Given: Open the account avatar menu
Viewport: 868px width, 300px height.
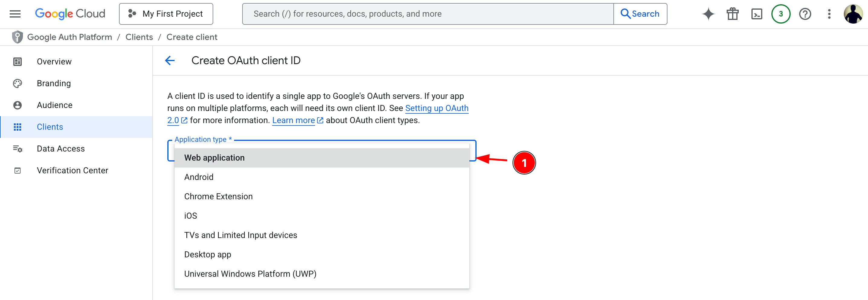Looking at the screenshot, I should pos(853,14).
